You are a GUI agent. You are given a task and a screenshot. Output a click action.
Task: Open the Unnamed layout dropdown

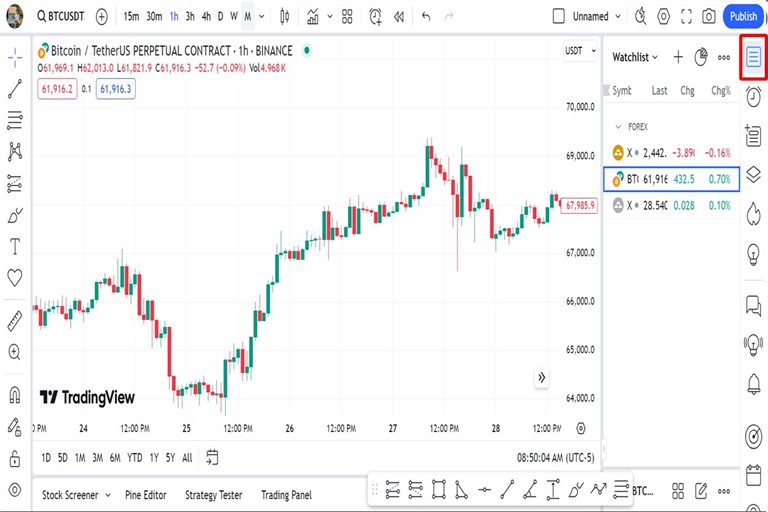(x=597, y=17)
